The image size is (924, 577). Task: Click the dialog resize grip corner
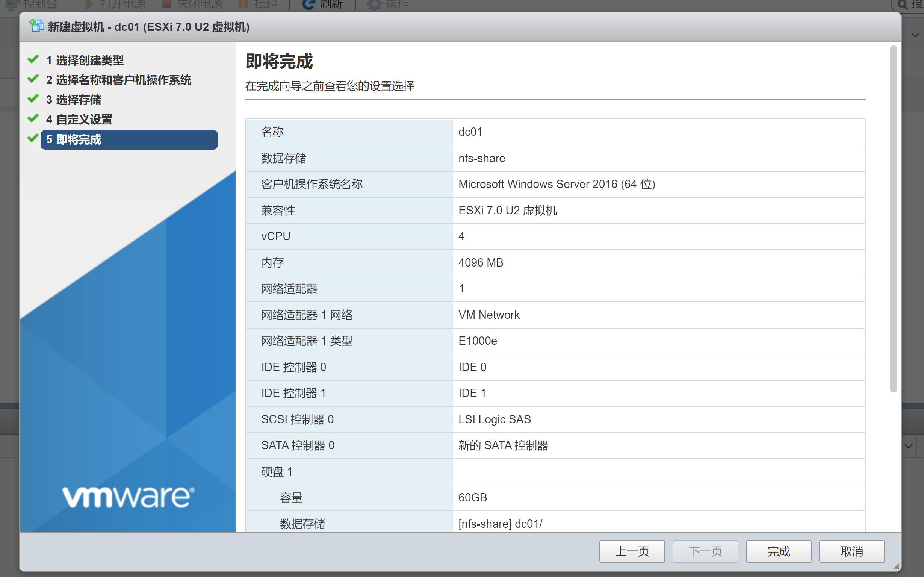897,567
